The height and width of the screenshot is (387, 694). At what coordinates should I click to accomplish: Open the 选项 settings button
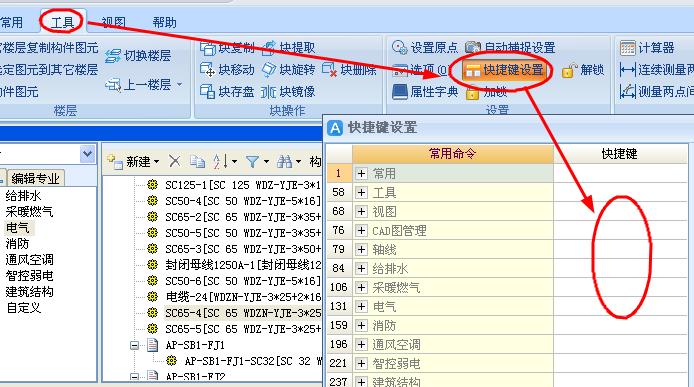pos(420,70)
